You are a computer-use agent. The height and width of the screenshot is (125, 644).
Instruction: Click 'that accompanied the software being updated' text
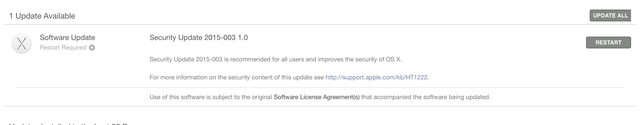[425, 97]
